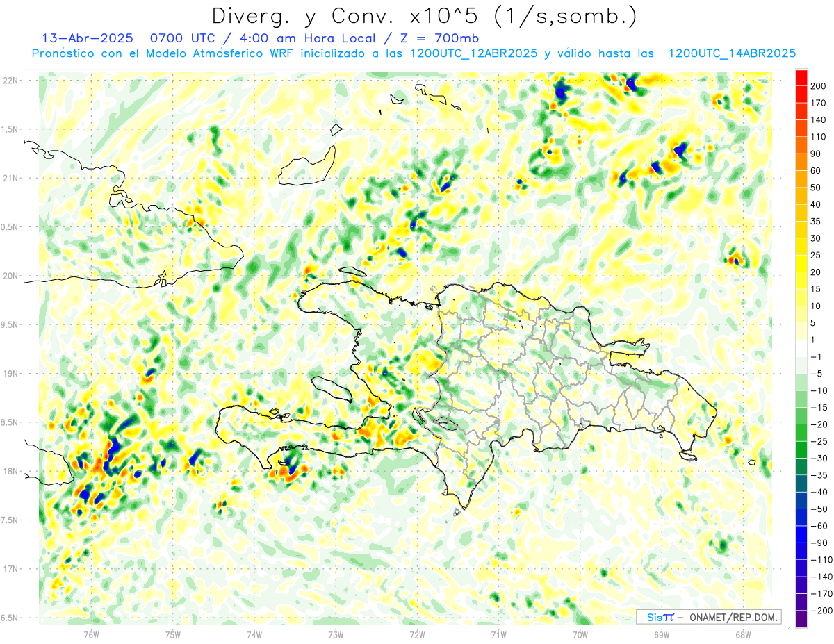Click the '72W' longitude axis label
This screenshot has height=644, width=834.
coord(417,634)
